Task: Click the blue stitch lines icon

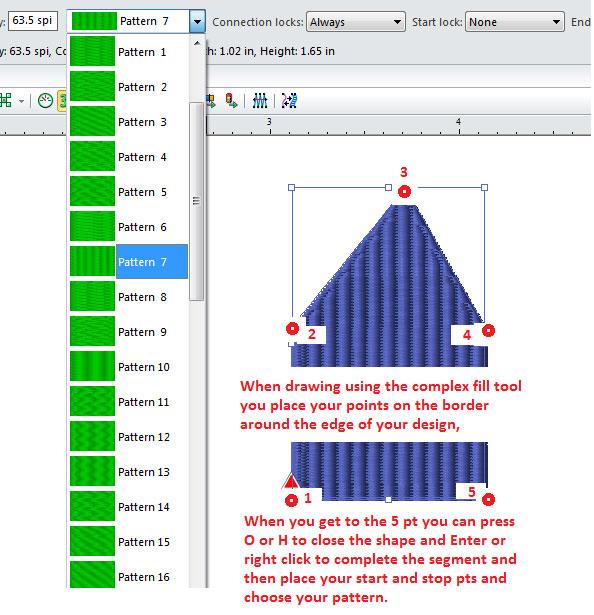Action: tap(260, 101)
